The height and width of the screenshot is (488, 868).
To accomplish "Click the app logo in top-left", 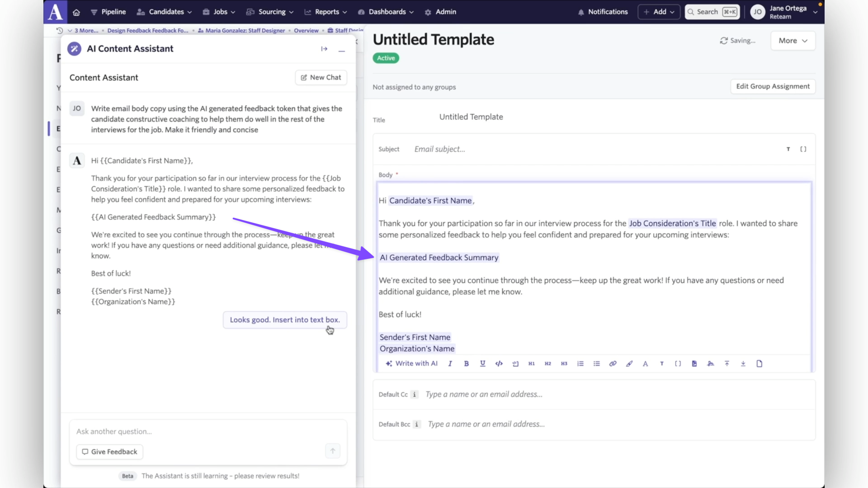I will [x=55, y=12].
